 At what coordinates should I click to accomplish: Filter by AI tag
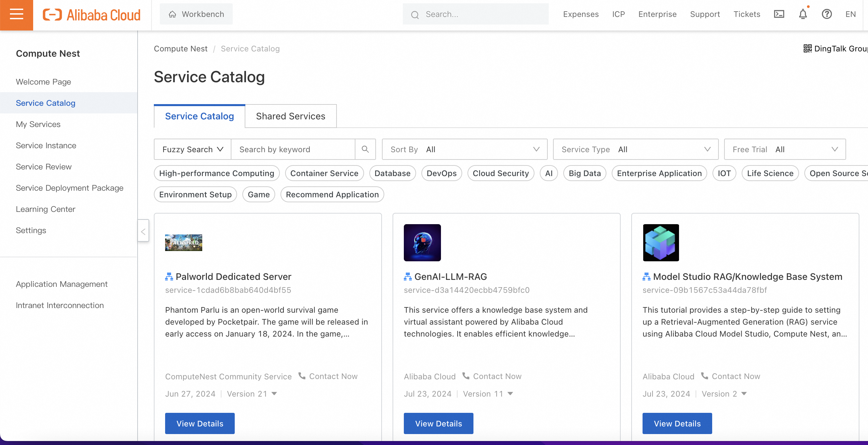(549, 173)
